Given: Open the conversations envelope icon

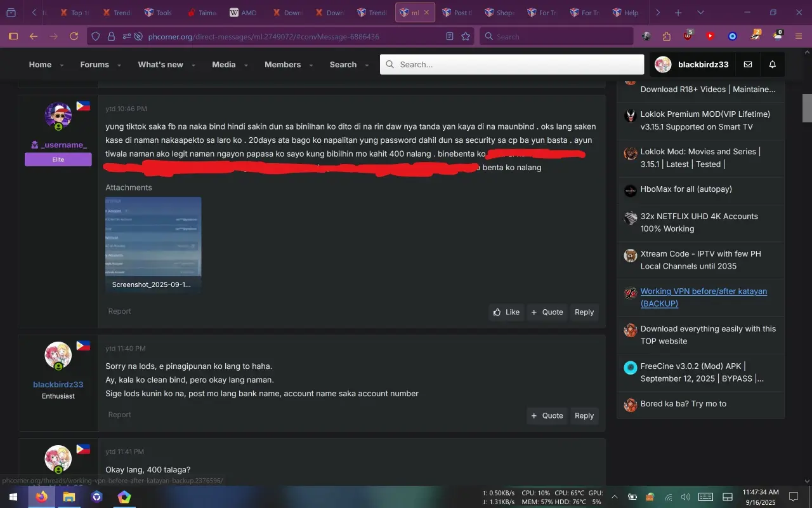Looking at the screenshot, I should [748, 64].
